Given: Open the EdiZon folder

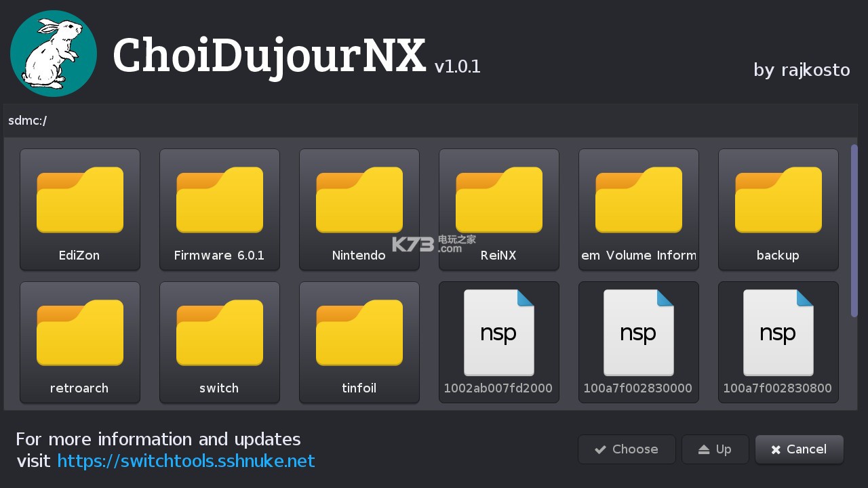Looking at the screenshot, I should [80, 209].
